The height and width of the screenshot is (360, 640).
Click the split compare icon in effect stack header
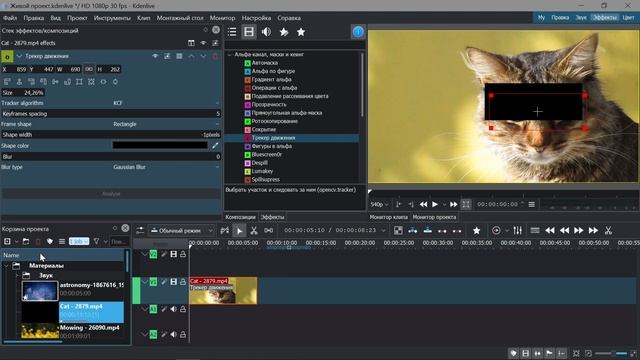click(x=191, y=43)
